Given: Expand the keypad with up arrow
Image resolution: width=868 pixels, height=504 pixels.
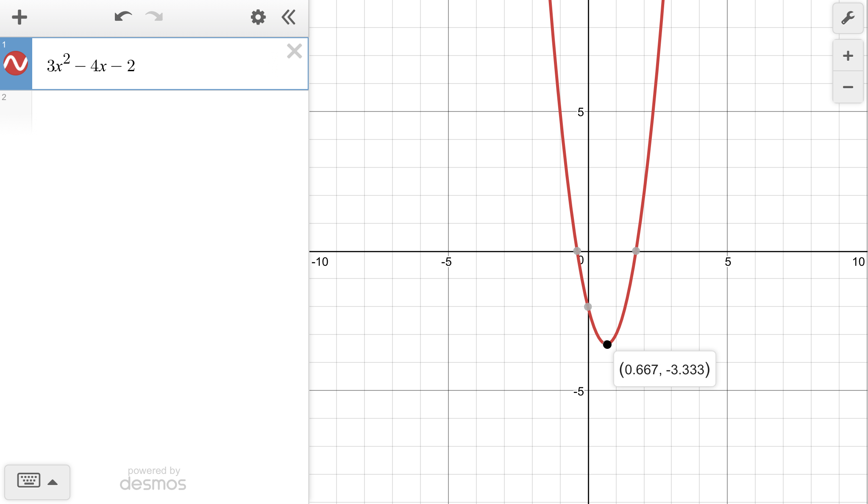Looking at the screenshot, I should [53, 482].
